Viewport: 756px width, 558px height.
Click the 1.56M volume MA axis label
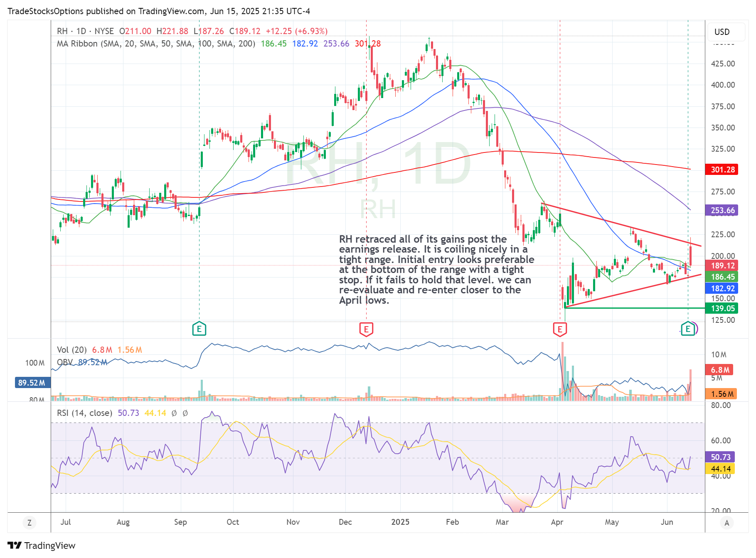coord(721,394)
